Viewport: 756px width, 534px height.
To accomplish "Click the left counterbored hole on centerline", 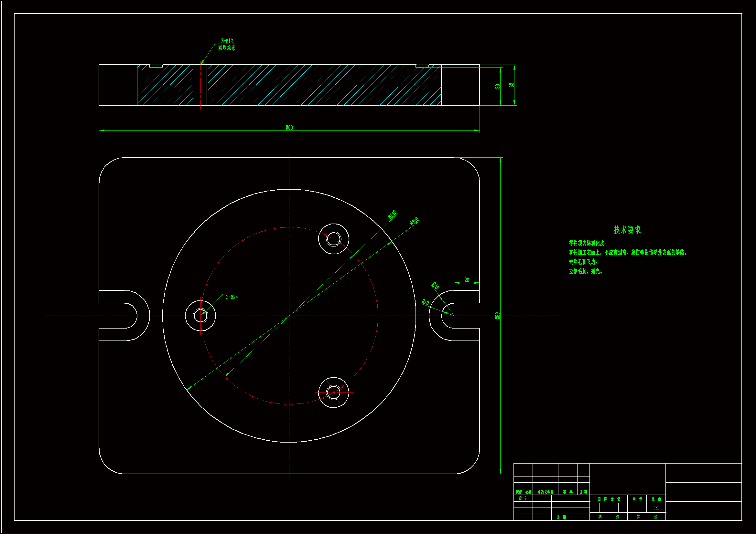I will (200, 316).
